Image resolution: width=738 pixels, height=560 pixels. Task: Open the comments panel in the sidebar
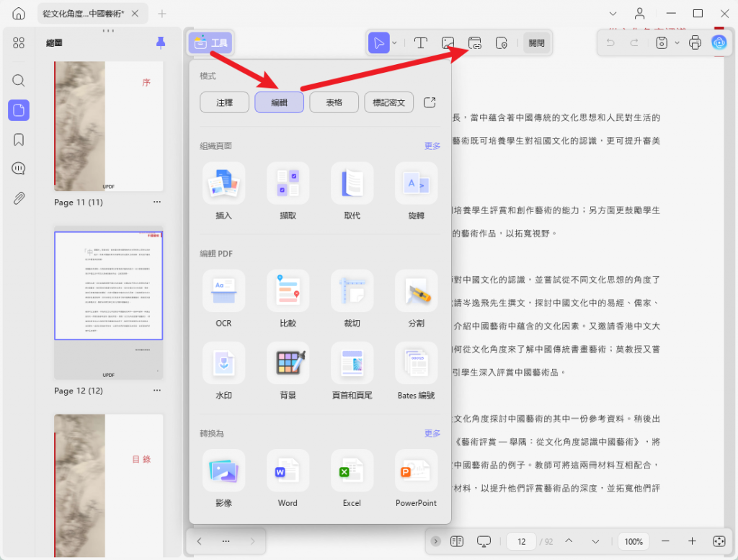pos(19,168)
